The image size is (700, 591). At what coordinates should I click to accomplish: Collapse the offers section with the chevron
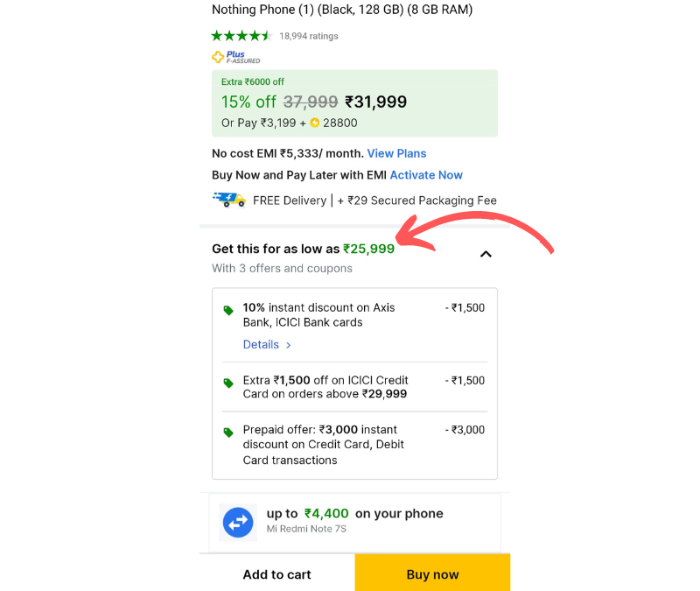click(x=486, y=254)
